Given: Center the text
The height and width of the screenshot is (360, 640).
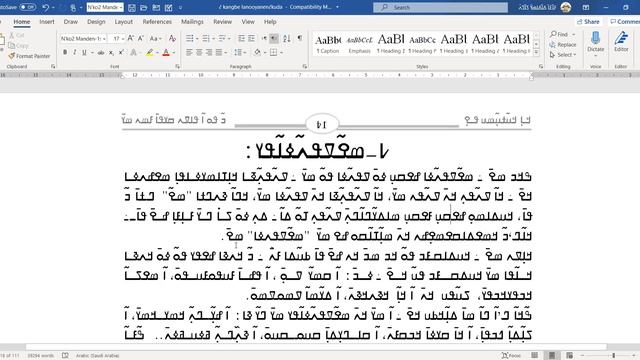Looking at the screenshot, I should (x=199, y=52).
